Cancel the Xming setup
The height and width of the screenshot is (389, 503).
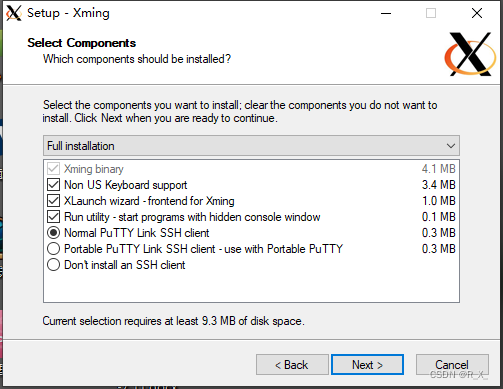(x=452, y=365)
